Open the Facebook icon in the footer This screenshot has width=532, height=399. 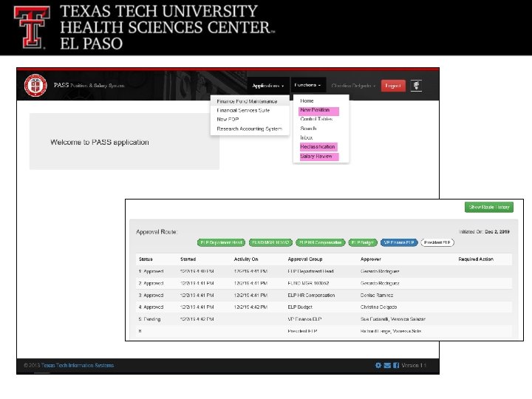click(x=395, y=365)
